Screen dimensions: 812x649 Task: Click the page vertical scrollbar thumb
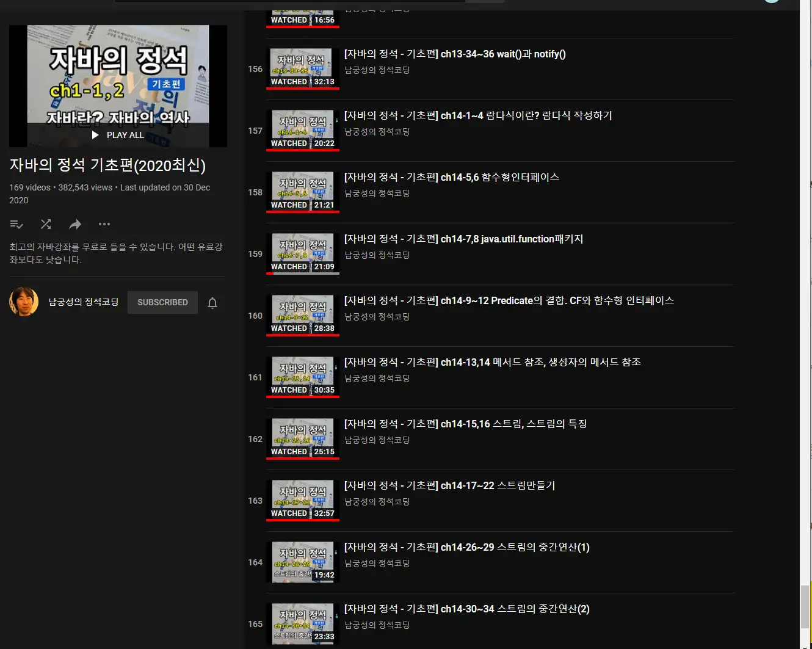[x=805, y=606]
